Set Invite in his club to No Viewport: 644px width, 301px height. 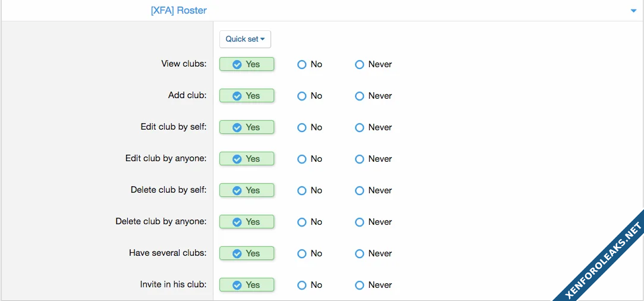302,285
